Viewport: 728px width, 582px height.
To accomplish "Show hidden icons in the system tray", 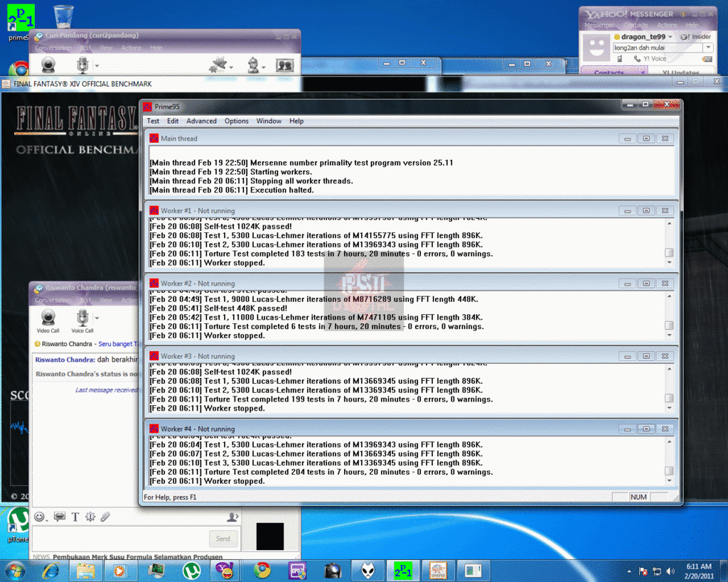I will pos(629,571).
